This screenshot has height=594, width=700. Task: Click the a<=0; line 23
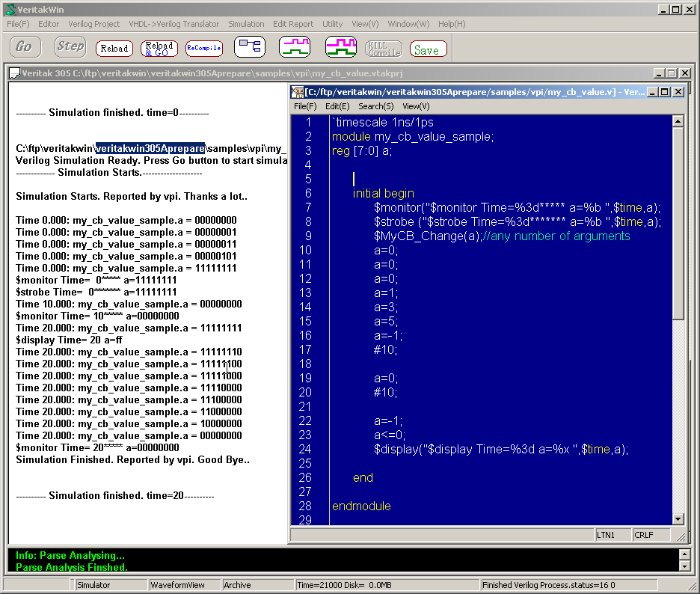390,435
